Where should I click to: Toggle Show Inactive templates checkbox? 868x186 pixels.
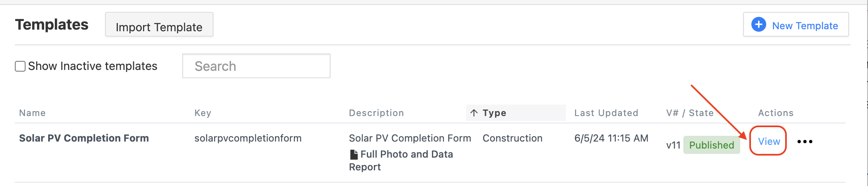point(20,66)
